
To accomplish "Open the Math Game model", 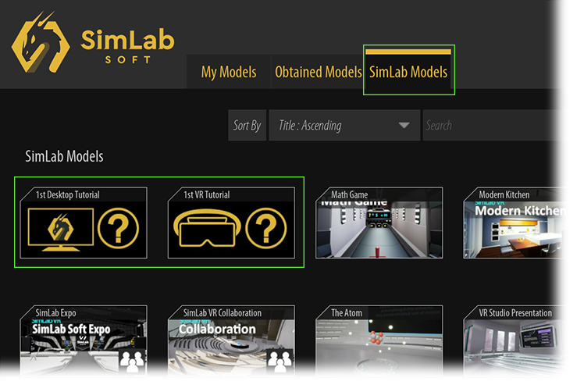I will (x=379, y=223).
